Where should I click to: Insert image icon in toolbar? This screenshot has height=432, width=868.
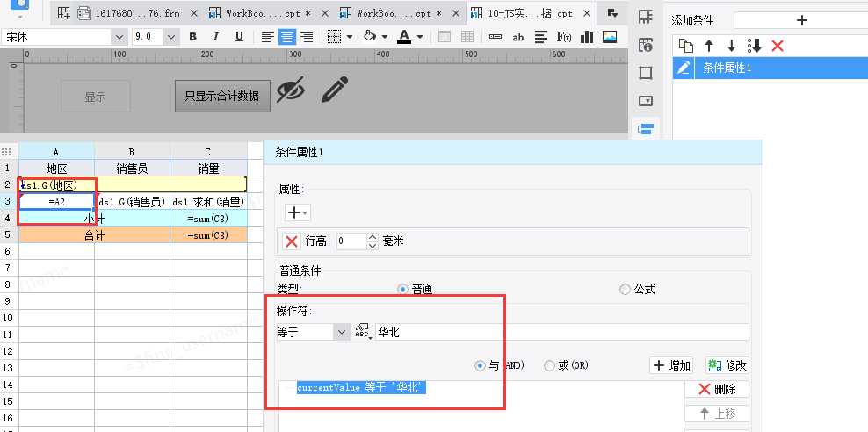[610, 37]
